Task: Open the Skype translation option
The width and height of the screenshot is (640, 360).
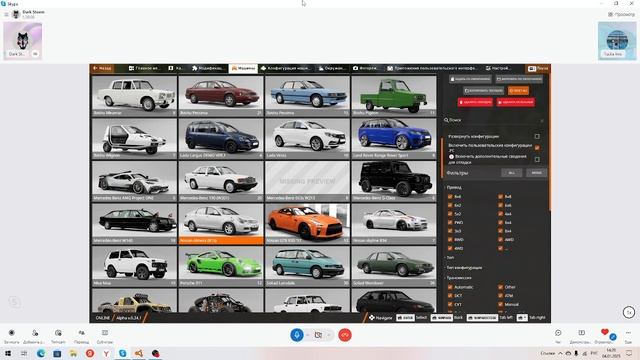Action: 82,336
